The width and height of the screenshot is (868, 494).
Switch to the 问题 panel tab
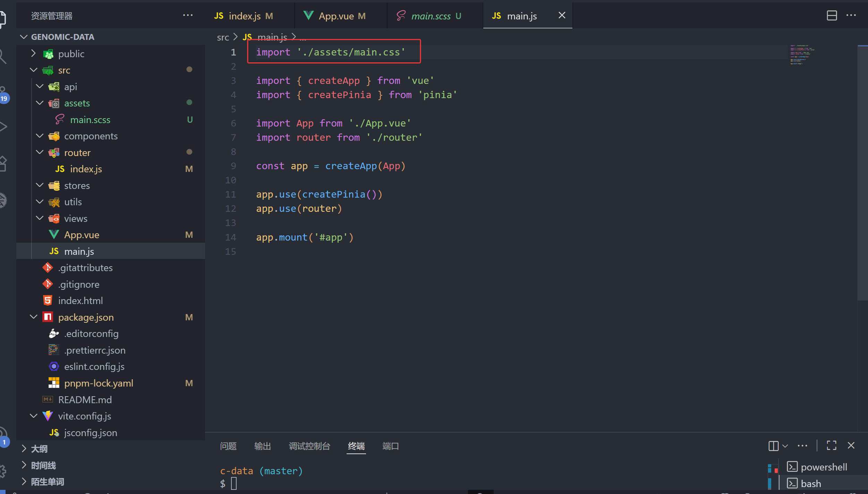pos(228,446)
